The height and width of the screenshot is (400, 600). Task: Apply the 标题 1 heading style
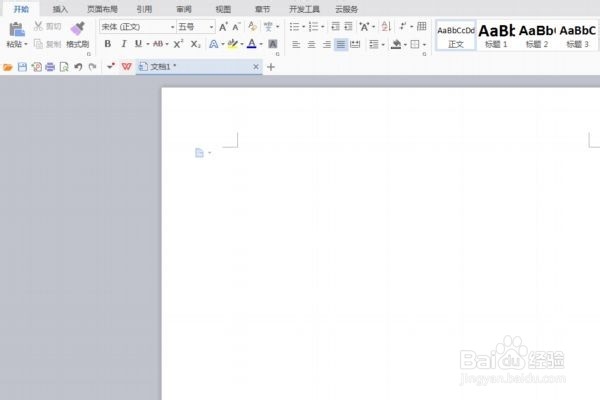496,36
